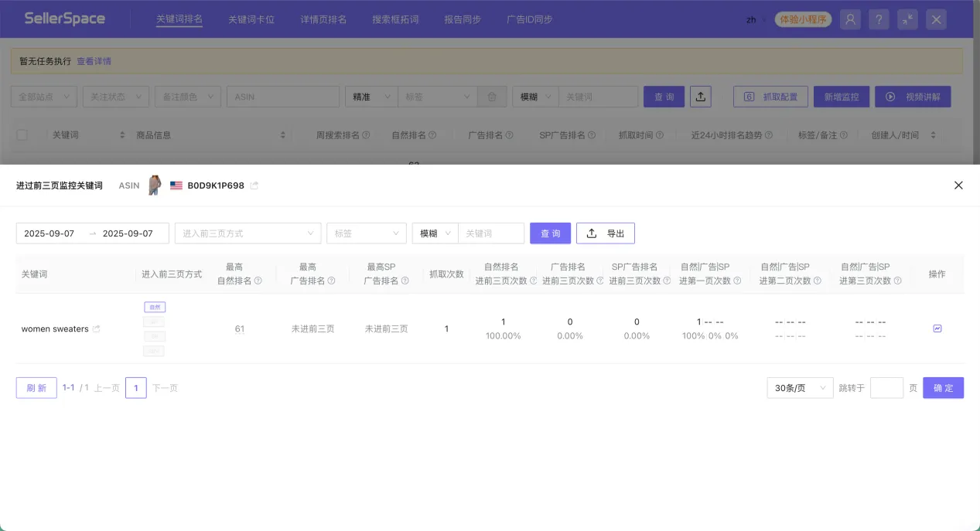Open the 模糊 match dropdown in dialog
980x531 pixels.
point(435,233)
